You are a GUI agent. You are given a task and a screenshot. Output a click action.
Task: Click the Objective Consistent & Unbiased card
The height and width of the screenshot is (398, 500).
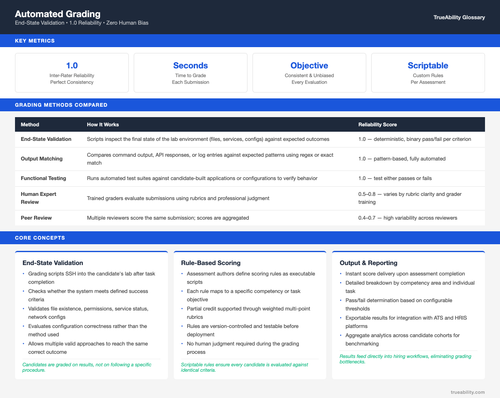[309, 73]
